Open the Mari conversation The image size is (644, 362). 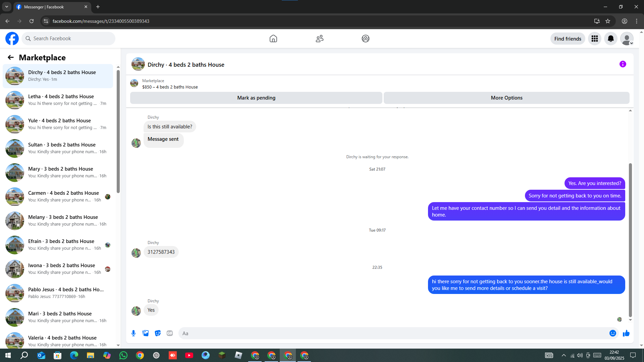58,317
